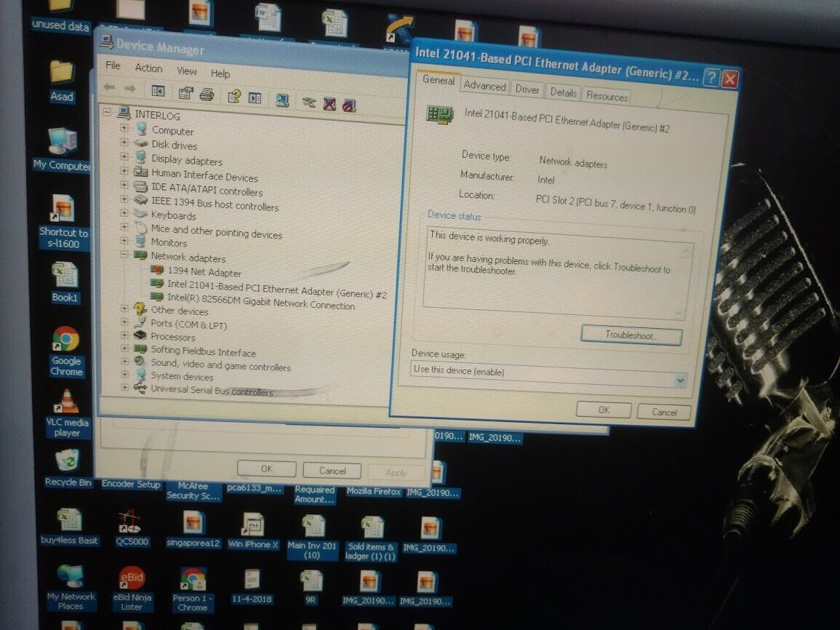
Task: Click the Print toolbar icon
Action: click(207, 94)
